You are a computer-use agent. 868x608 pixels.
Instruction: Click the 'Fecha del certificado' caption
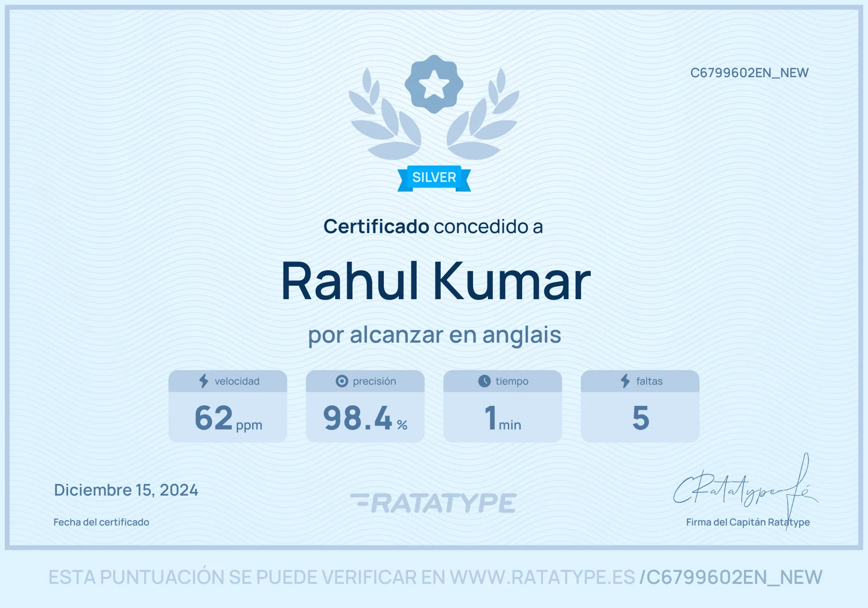101,522
